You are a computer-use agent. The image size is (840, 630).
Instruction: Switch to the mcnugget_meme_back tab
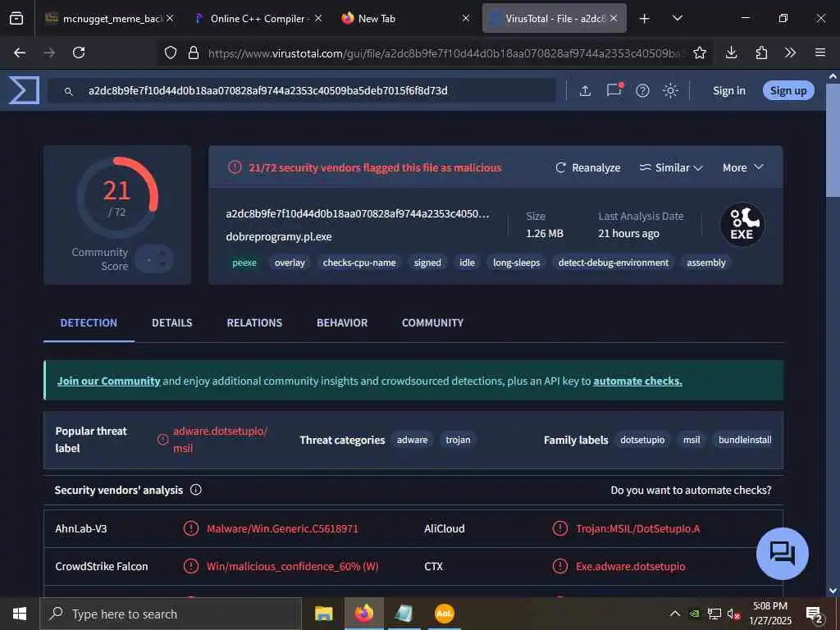tap(109, 19)
